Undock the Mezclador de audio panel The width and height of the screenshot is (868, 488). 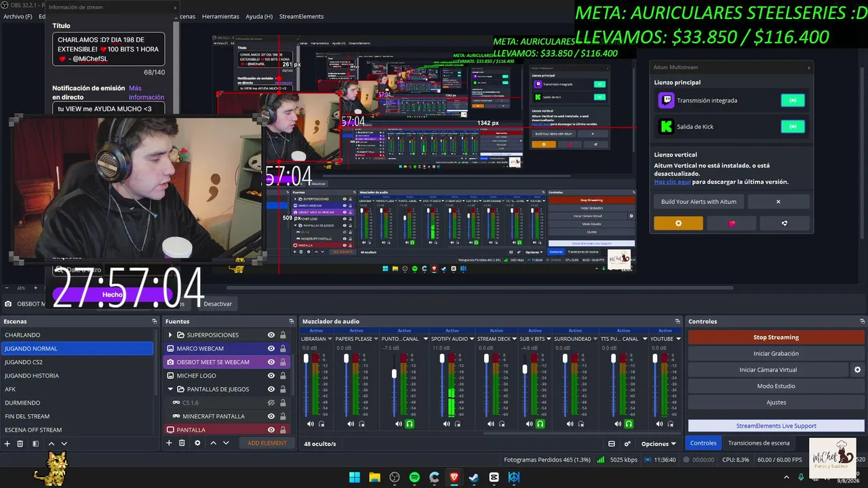pyautogui.click(x=677, y=321)
